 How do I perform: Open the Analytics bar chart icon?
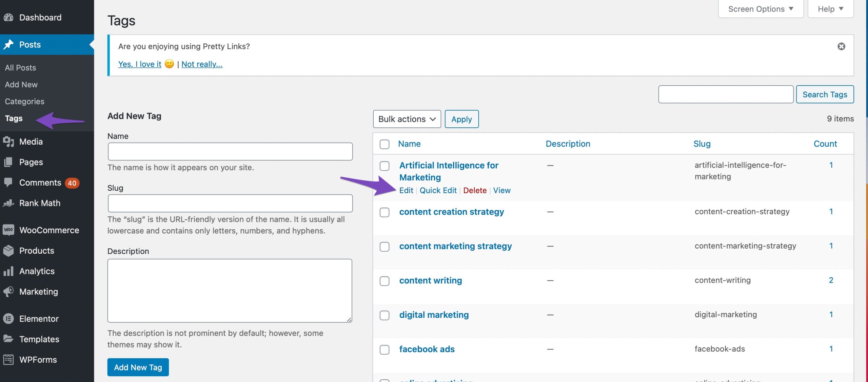pos(8,271)
